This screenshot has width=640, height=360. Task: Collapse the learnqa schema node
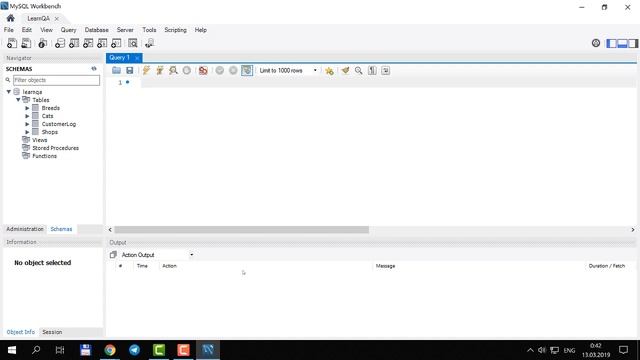(9, 92)
